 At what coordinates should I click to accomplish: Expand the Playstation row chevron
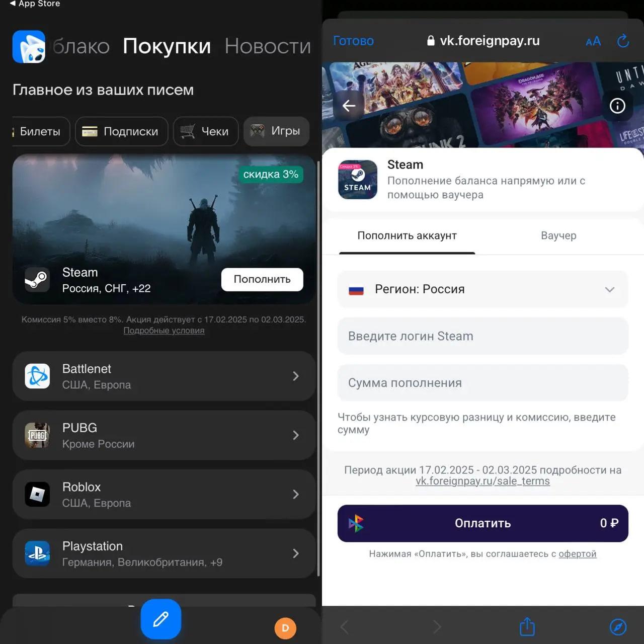click(x=296, y=553)
